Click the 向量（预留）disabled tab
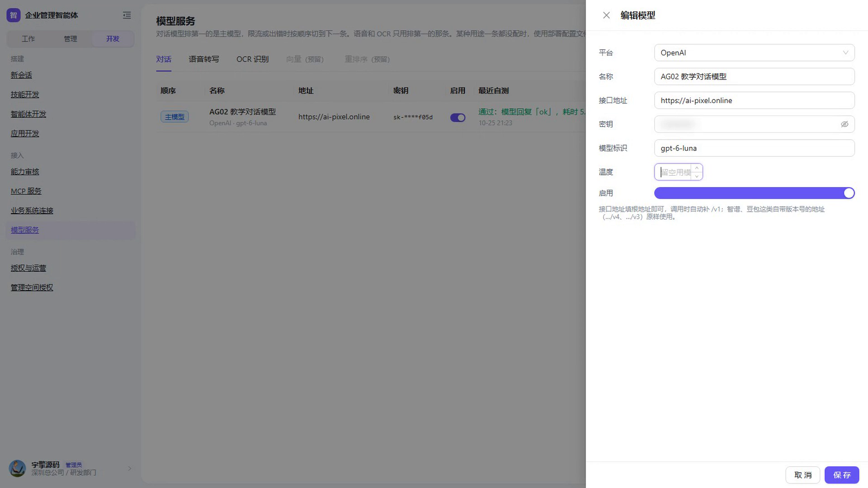Viewport: 868px width, 488px height. (x=305, y=59)
